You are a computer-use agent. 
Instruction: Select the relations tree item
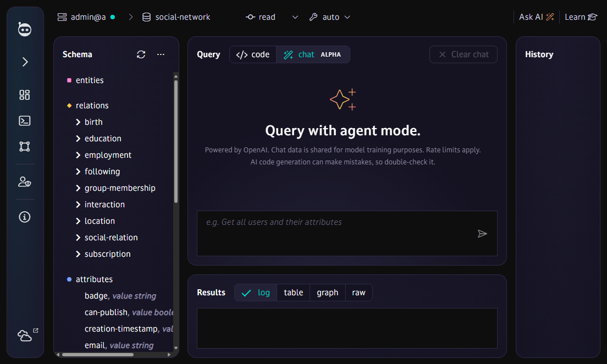point(92,106)
